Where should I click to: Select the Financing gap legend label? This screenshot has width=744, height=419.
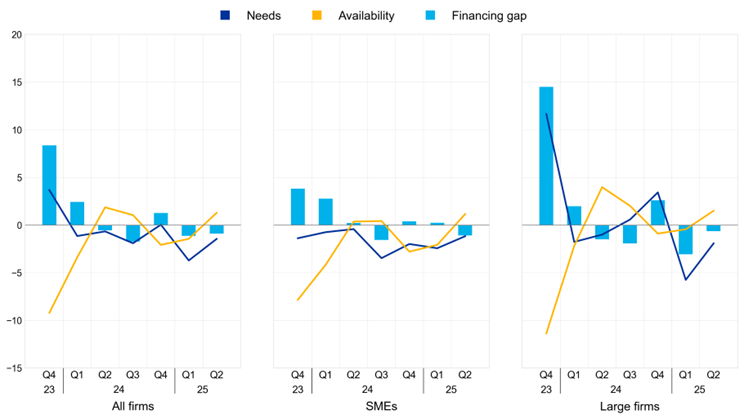click(489, 16)
